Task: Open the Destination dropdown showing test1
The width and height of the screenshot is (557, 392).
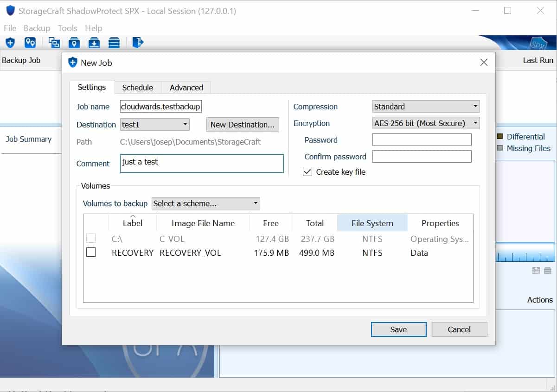Action: point(155,124)
